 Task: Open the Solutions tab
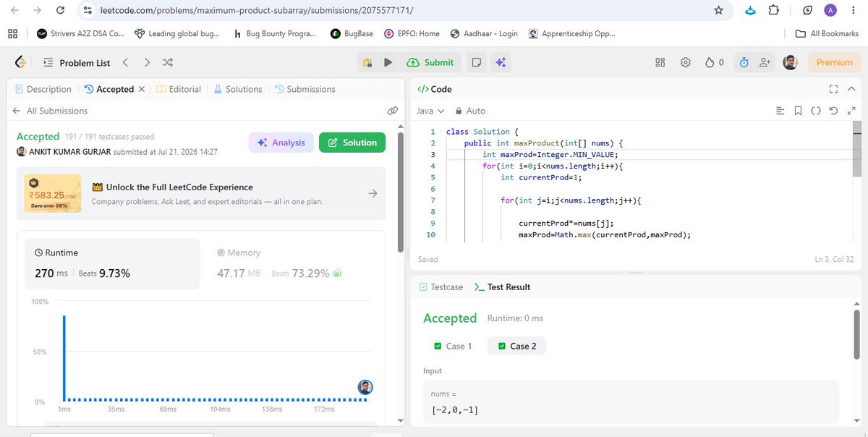pos(237,89)
